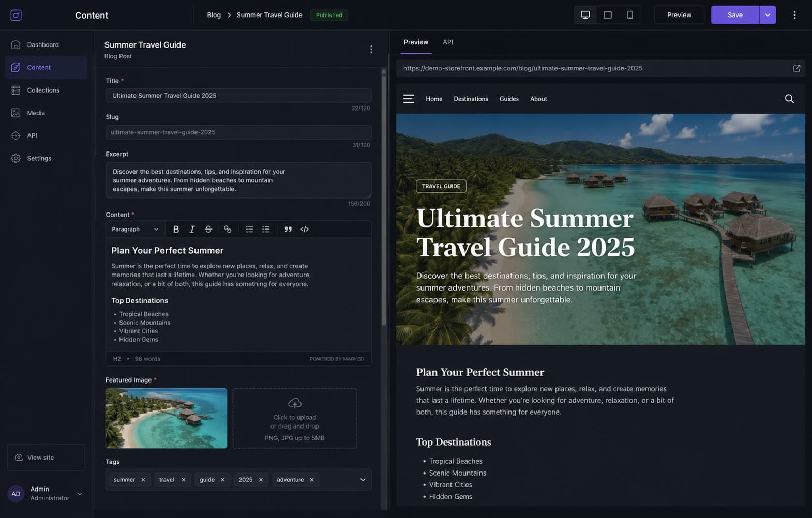This screenshot has height=518, width=812.
Task: Open Media in the sidebar
Action: pos(46,113)
